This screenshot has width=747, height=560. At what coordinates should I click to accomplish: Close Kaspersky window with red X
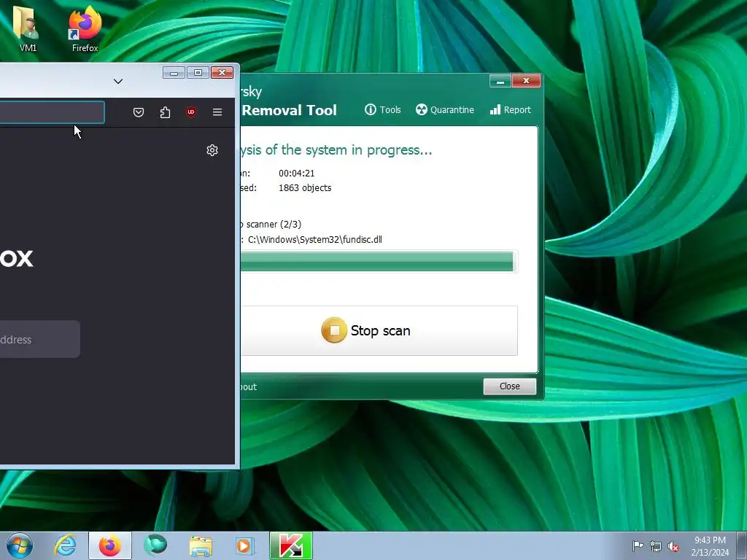click(526, 81)
